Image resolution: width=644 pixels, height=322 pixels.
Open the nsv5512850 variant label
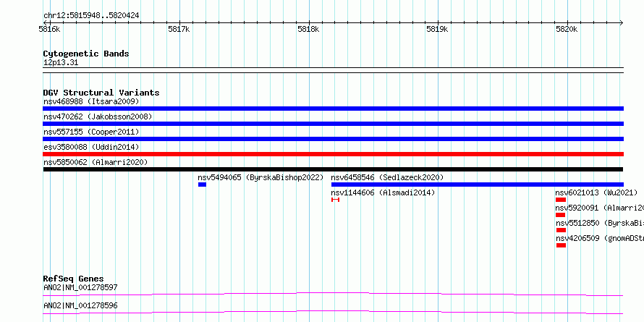[600, 223]
